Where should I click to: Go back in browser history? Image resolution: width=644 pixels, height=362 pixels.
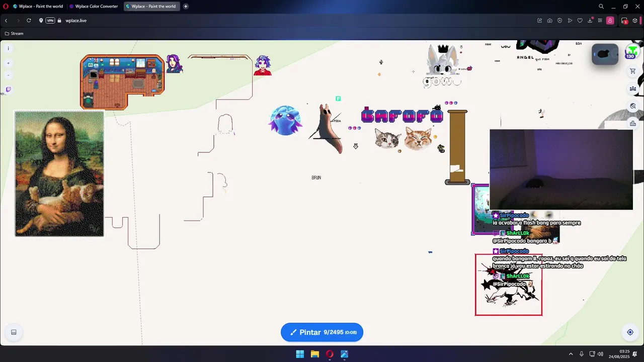point(6,21)
